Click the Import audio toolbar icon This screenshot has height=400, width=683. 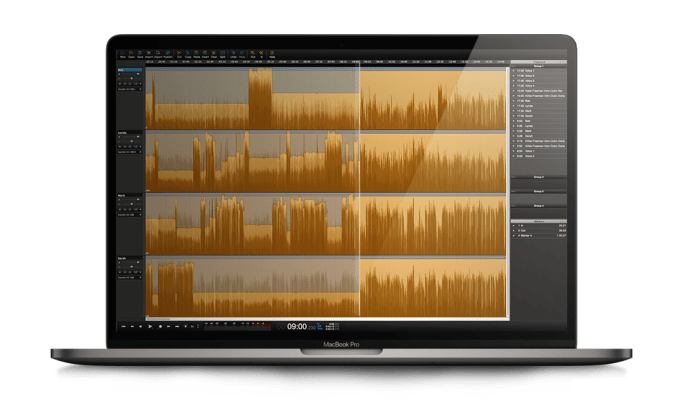[149, 54]
